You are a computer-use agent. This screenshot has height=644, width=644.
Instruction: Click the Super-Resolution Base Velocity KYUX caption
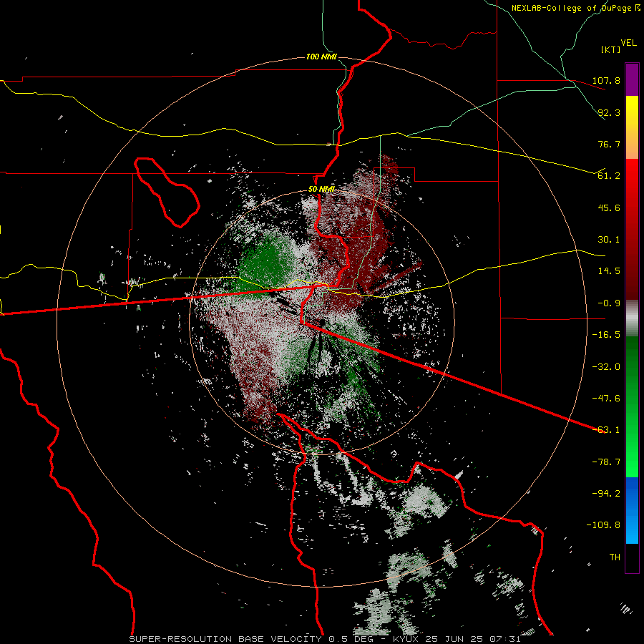pos(325,639)
